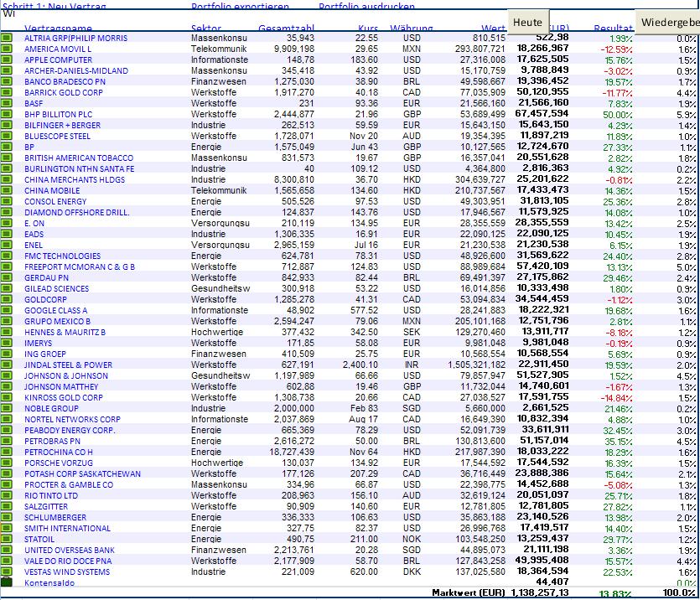Click the green icon beside AMERICA MOVIL L
Image resolution: width=700 pixels, height=600 pixels.
6,49
